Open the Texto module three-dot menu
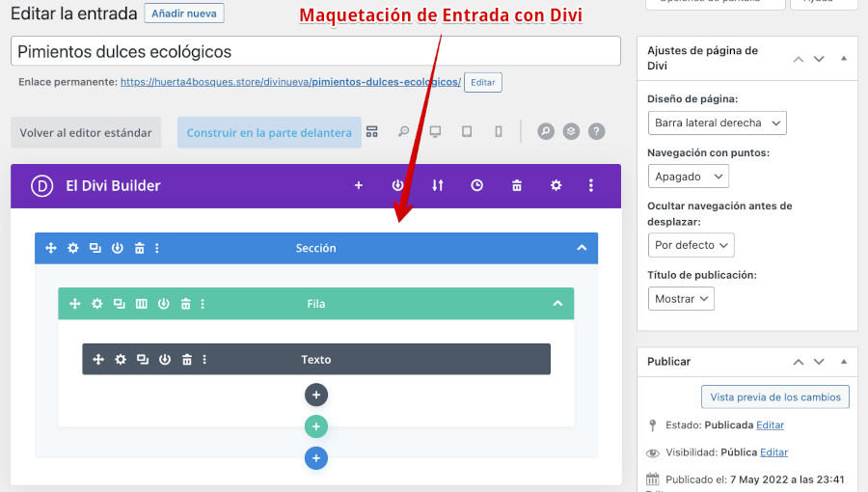Screen dimensions: 868x492 click(x=204, y=360)
